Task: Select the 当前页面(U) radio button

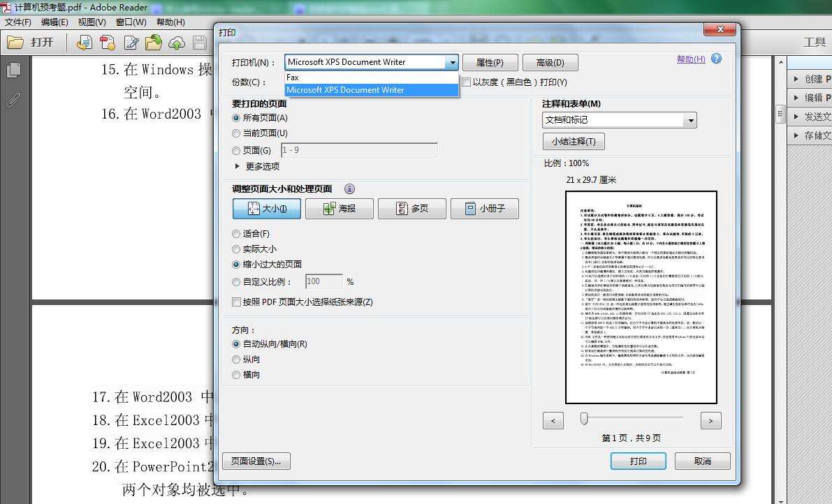Action: point(236,133)
